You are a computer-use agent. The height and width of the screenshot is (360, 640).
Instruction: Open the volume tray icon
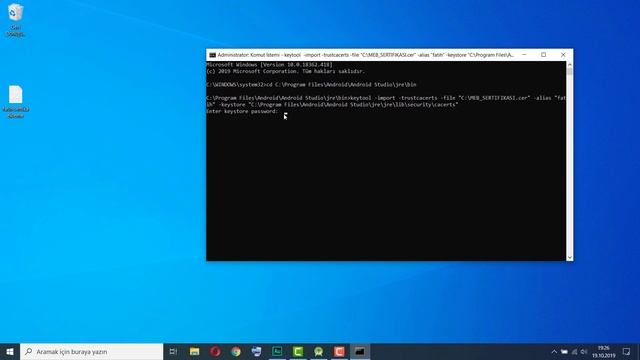(584, 352)
